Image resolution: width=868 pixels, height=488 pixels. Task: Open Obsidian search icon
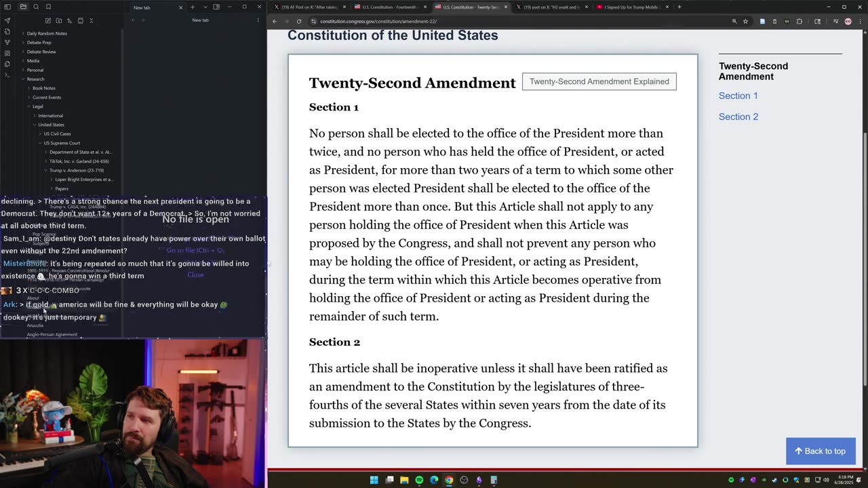click(35, 7)
